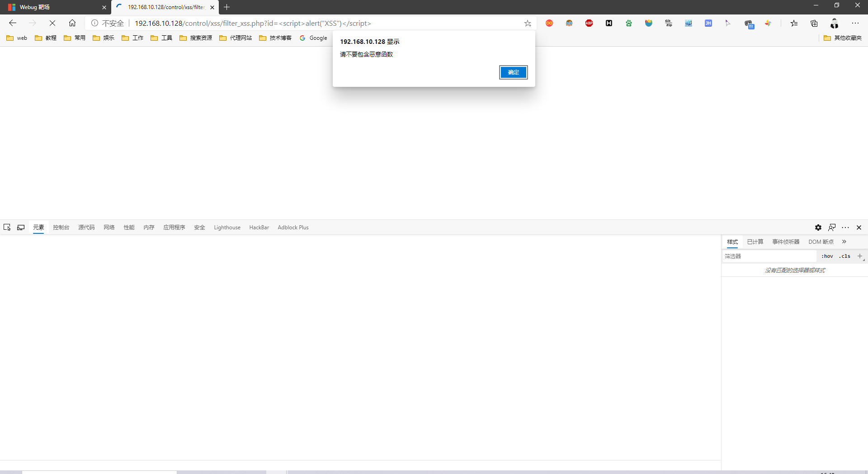Open the 代理网站 bookmarks folder
Screen dimensions: 868x474
[x=236, y=38]
